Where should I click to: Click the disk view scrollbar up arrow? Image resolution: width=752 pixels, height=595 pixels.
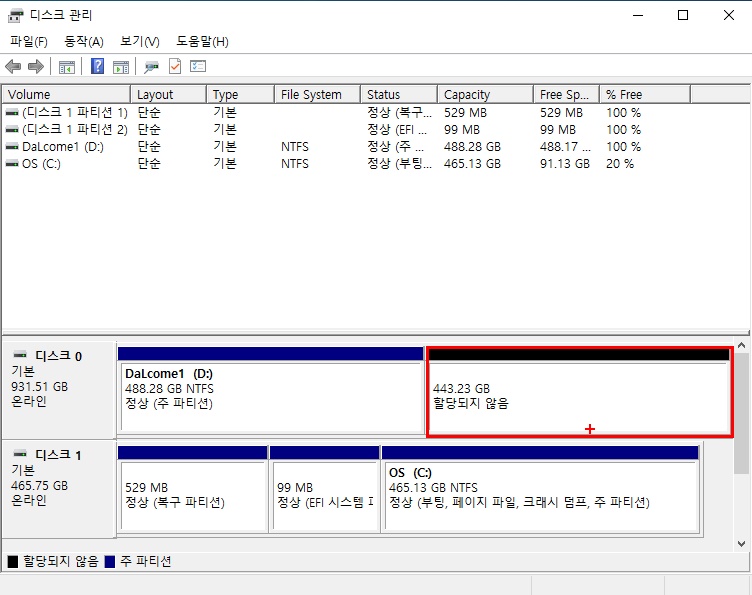[x=741, y=346]
